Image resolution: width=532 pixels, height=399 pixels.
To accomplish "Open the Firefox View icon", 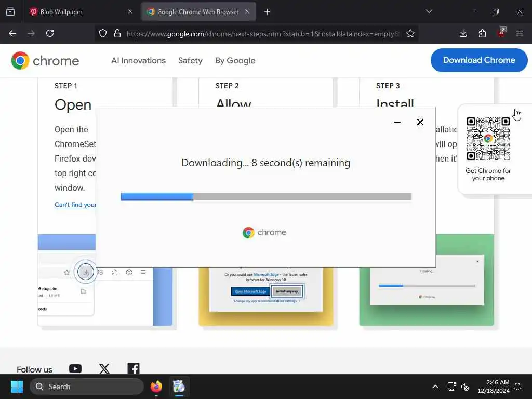I will tap(10, 11).
